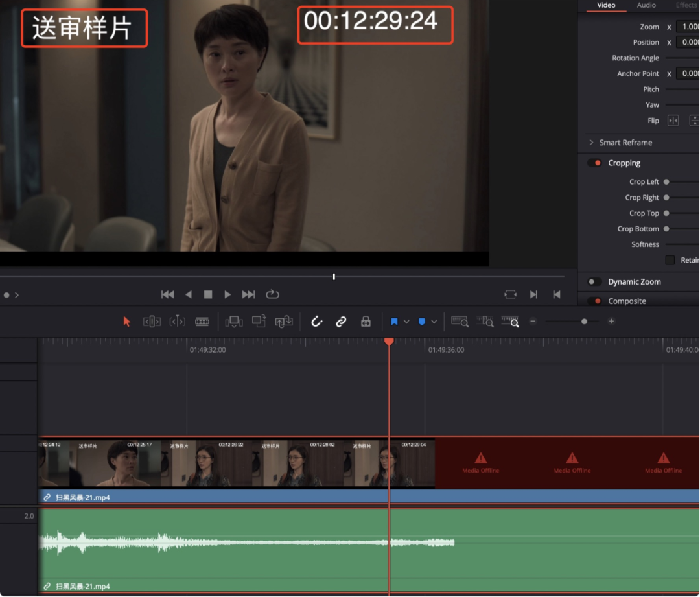Click the timeline zoom slider handle
This screenshot has height=597, width=700.
click(585, 322)
